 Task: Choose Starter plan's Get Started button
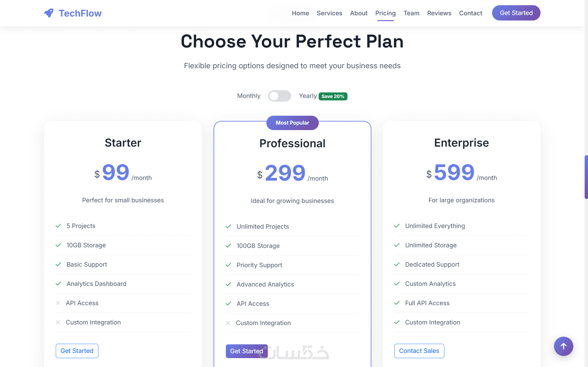(x=77, y=351)
